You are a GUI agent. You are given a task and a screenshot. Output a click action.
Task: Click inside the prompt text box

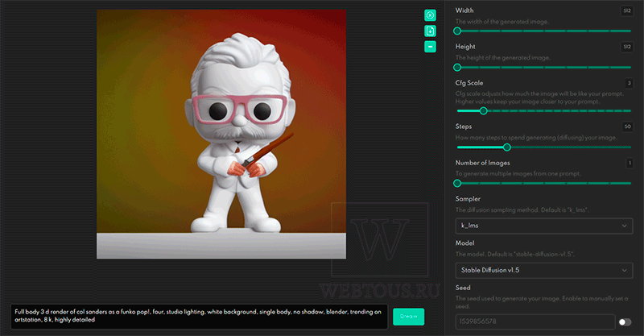199,317
